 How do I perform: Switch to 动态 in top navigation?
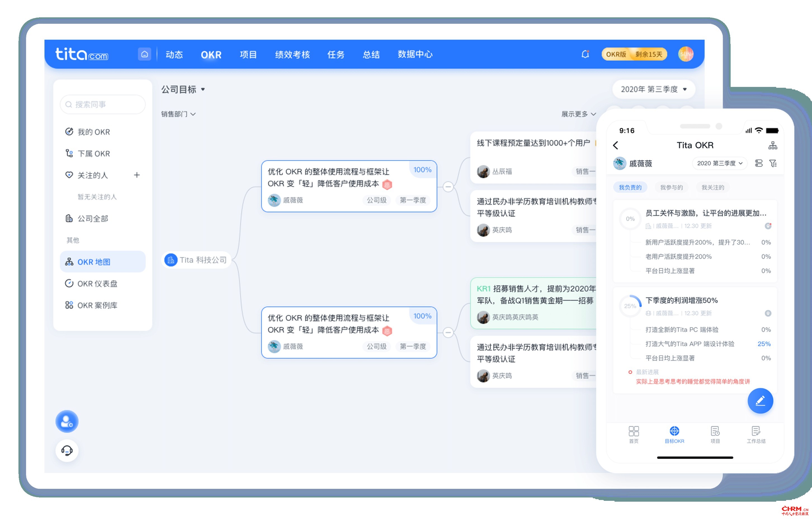click(174, 54)
